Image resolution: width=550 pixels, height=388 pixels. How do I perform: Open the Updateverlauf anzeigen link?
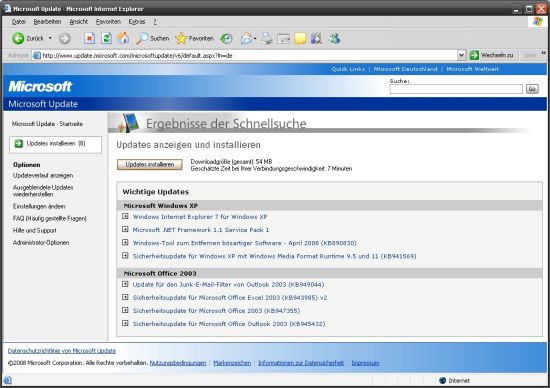click(43, 175)
